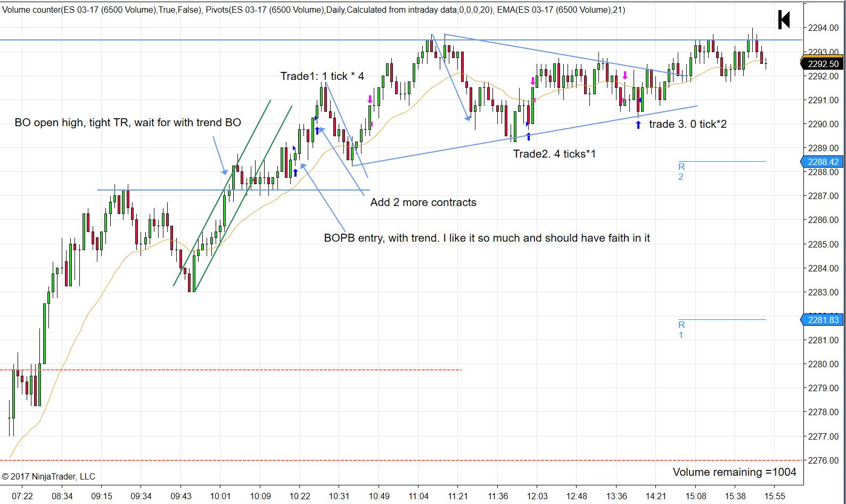Select magenta sell arrow above the 13:36 bars

point(625,76)
